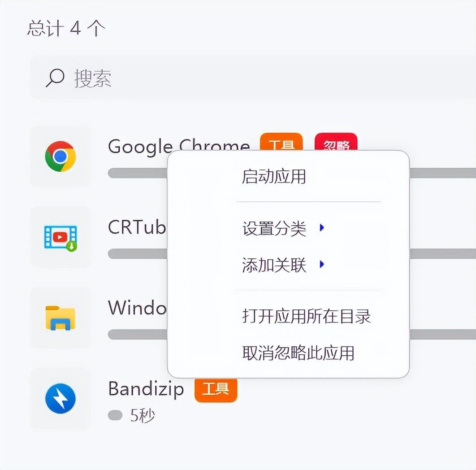Click Bandizip's small usage bar

[115, 416]
